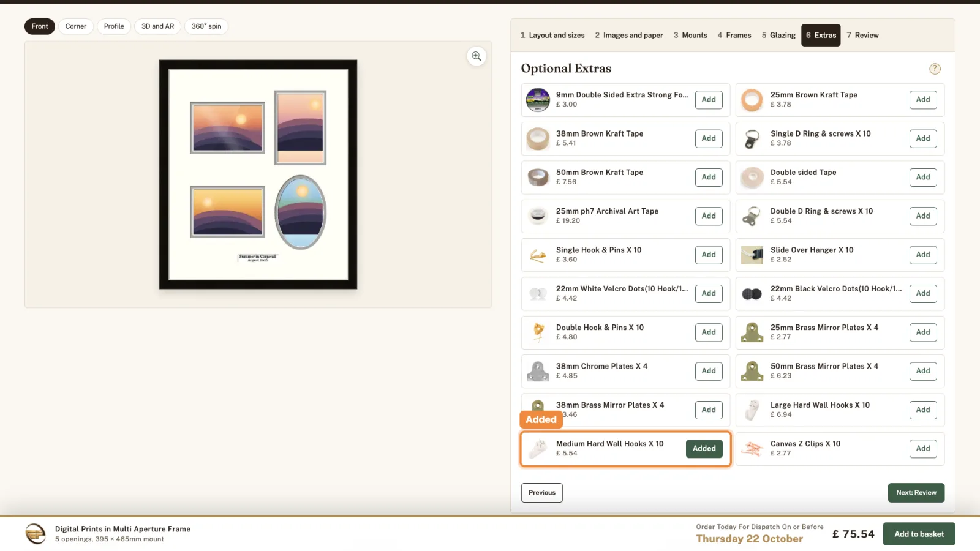980x551 pixels.
Task: Switch preview to Front view
Action: [40, 26]
